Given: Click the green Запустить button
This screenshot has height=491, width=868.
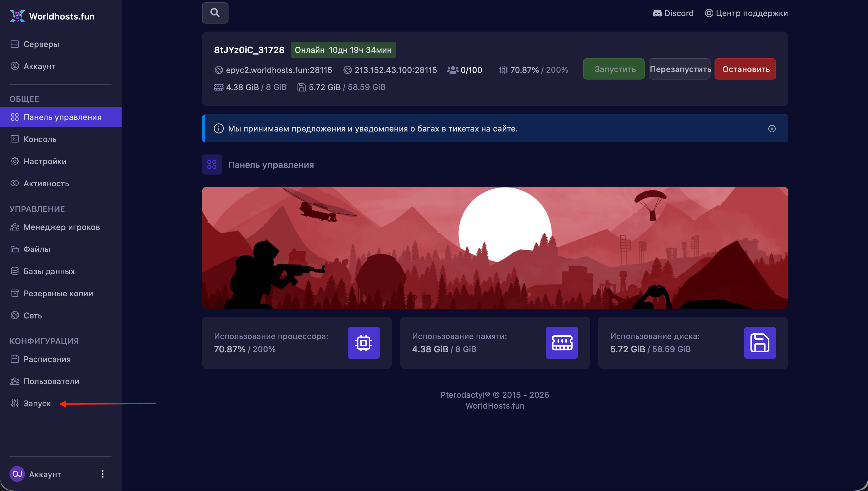Looking at the screenshot, I should pos(614,69).
